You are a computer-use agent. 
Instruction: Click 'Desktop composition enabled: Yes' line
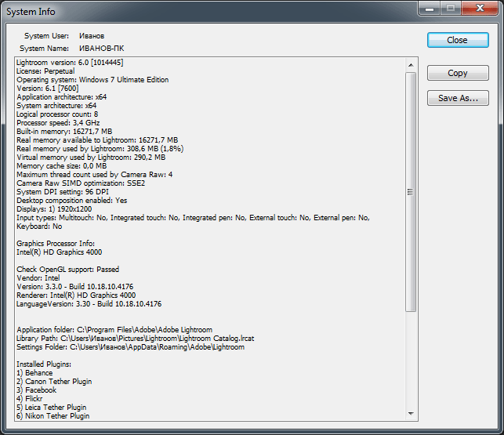[x=71, y=201]
